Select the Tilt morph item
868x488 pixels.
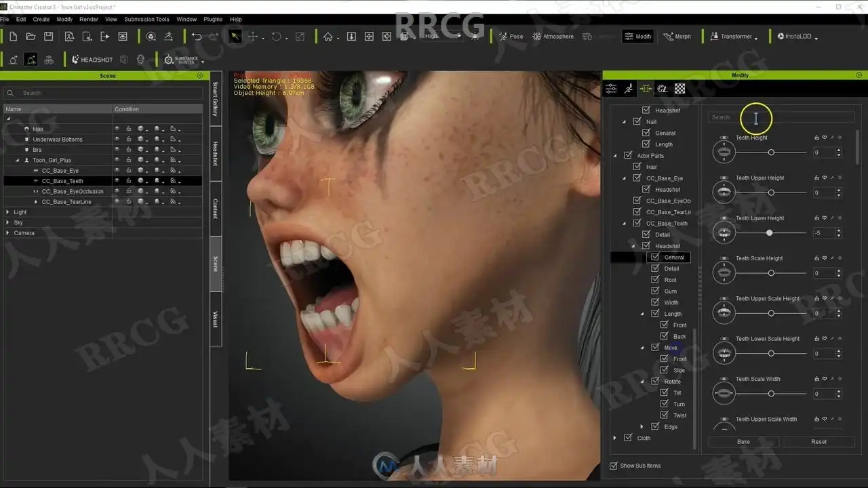[677, 393]
